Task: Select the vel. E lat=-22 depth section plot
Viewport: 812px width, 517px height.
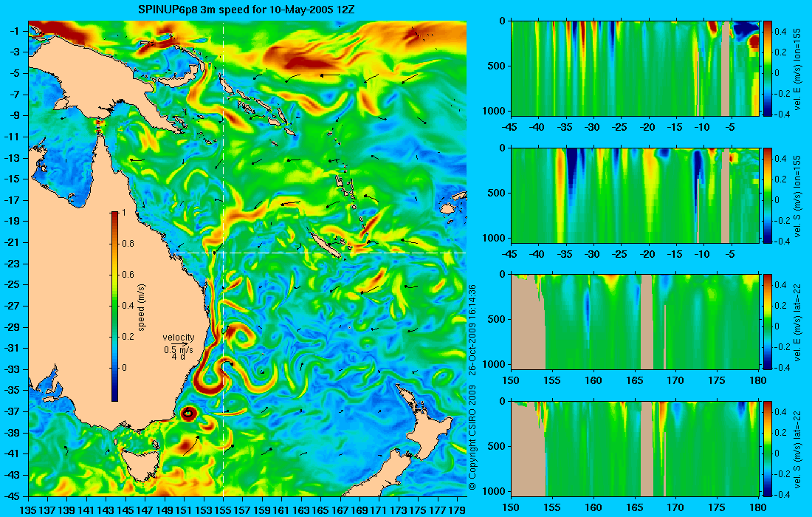Action: [635, 322]
